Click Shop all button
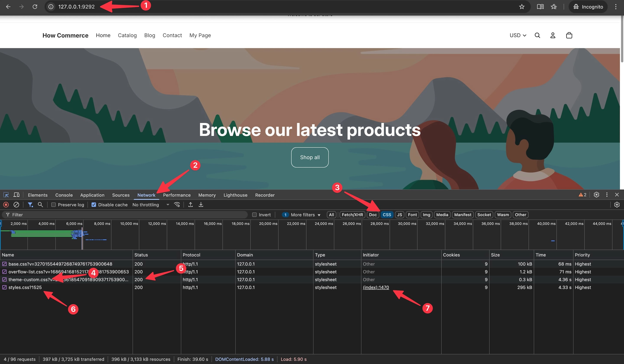 310,158
